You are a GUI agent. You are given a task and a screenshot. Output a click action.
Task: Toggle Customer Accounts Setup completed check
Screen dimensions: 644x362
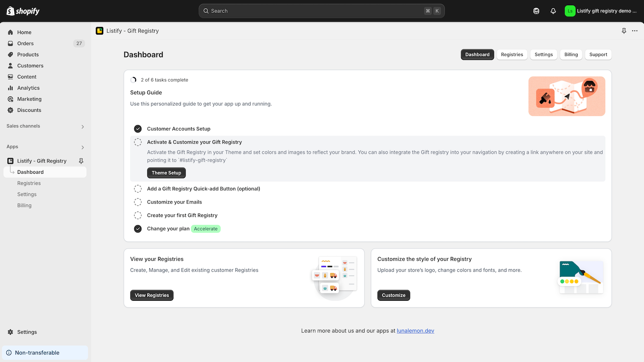coord(138,129)
